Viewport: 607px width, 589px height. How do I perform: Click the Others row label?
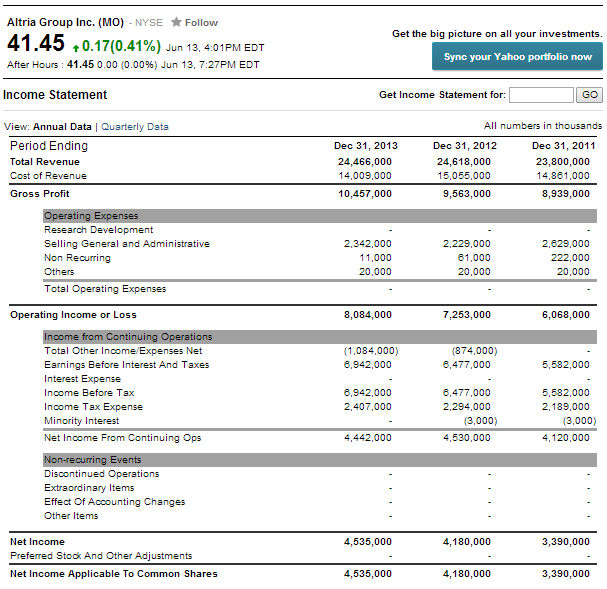59,272
